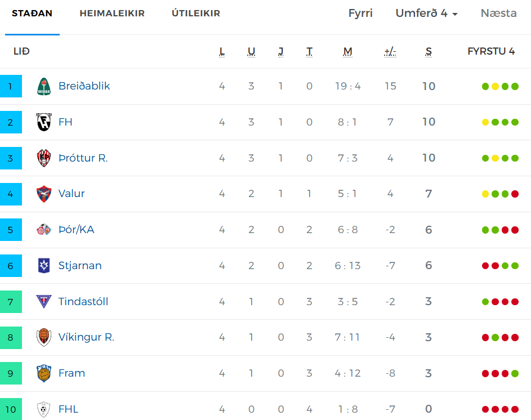Click the Þór/KA team logo
This screenshot has height=420, width=531.
click(x=44, y=230)
